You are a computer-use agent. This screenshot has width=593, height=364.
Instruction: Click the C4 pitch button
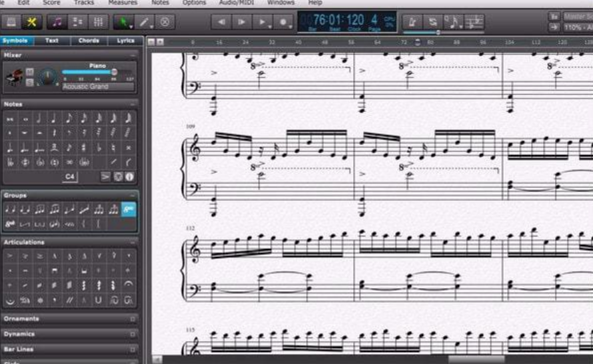[x=70, y=177]
